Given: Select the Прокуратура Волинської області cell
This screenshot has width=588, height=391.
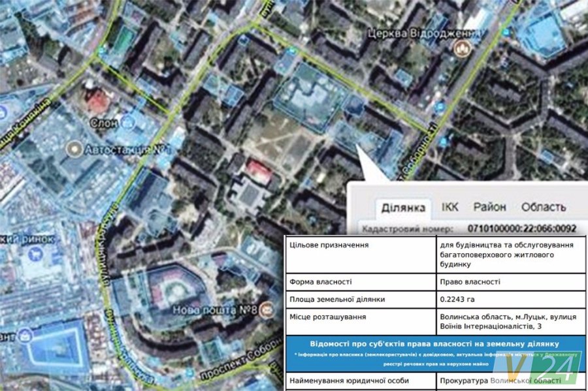Looking at the screenshot, I should pos(500,381).
